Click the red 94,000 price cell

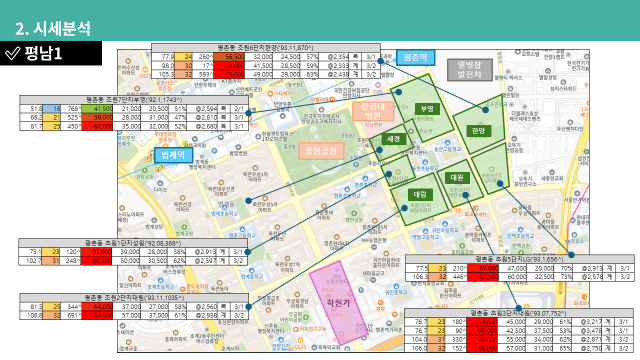pyautogui.click(x=97, y=316)
